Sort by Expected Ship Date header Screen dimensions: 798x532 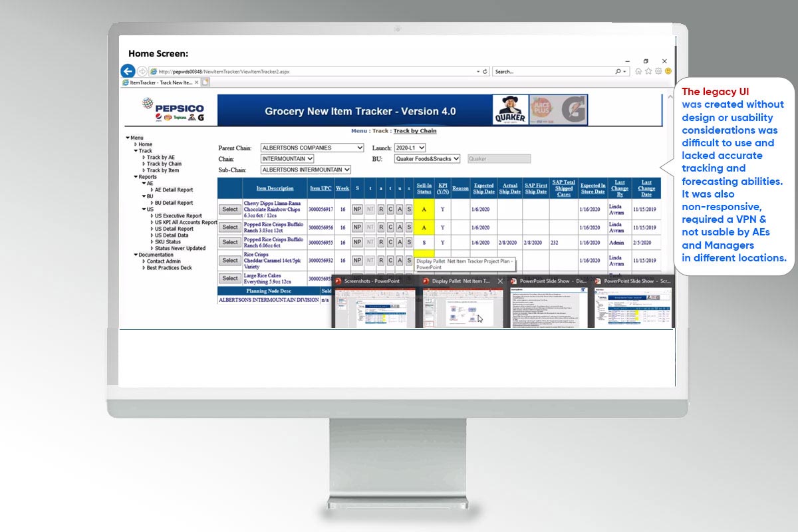(483, 189)
